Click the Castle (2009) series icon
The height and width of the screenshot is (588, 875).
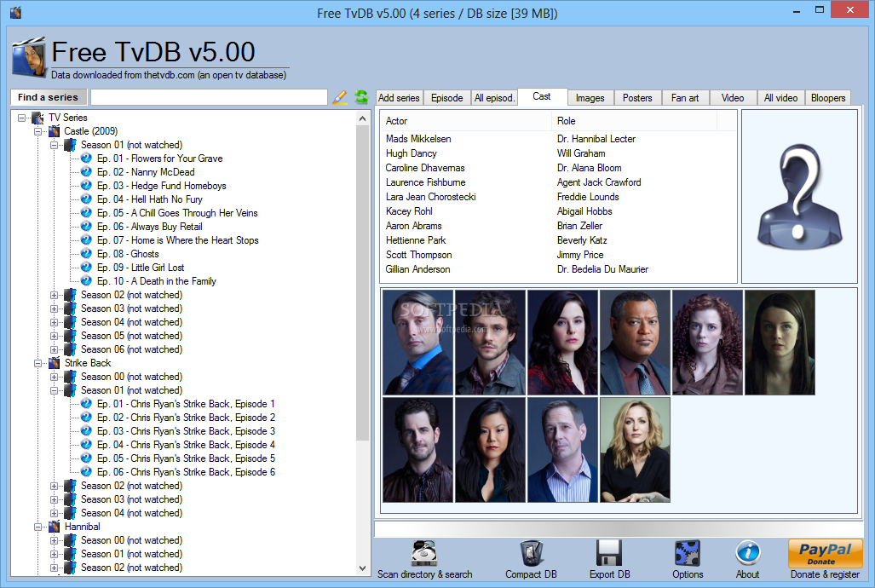[x=55, y=131]
